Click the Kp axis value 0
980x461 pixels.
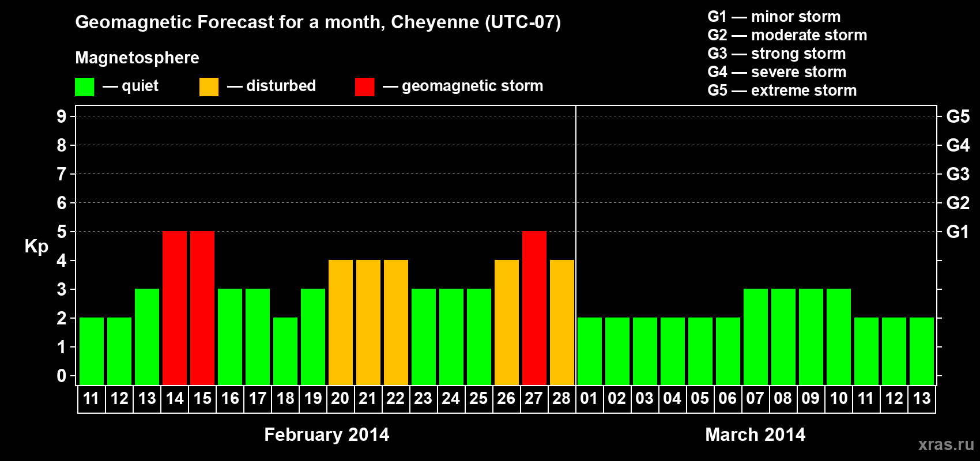[62, 376]
